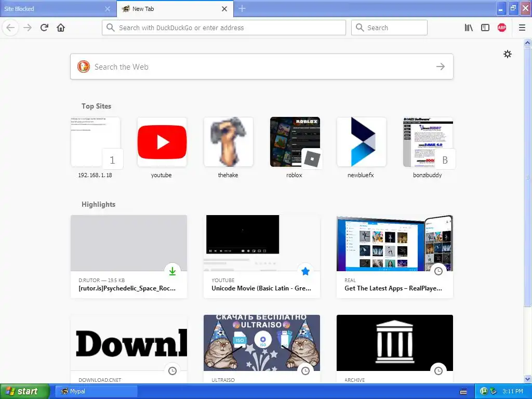Click the on-screen keyboard tray icon
532x399 pixels.
(463, 392)
